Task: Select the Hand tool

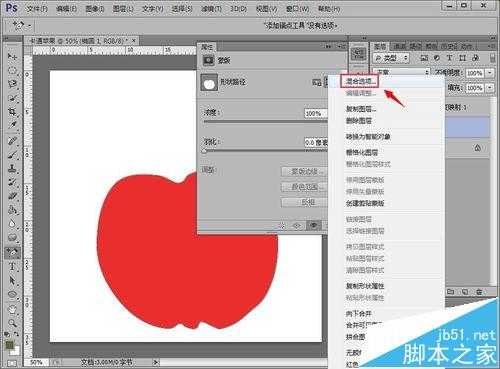Action: pyautogui.click(x=12, y=309)
